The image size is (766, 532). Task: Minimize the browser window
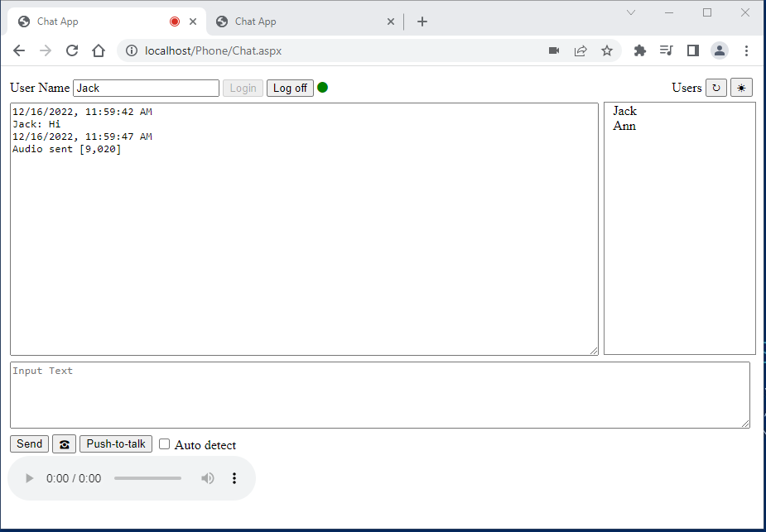click(669, 12)
